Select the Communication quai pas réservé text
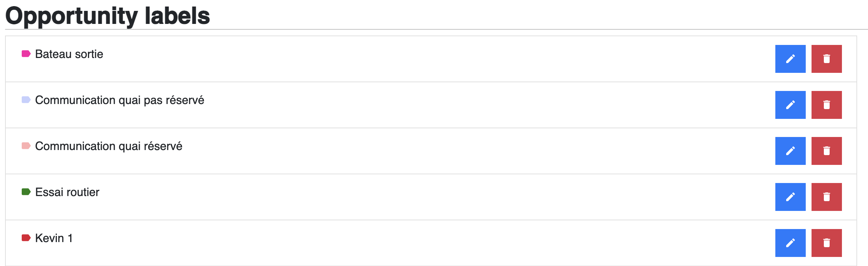The image size is (868, 266). (x=119, y=100)
